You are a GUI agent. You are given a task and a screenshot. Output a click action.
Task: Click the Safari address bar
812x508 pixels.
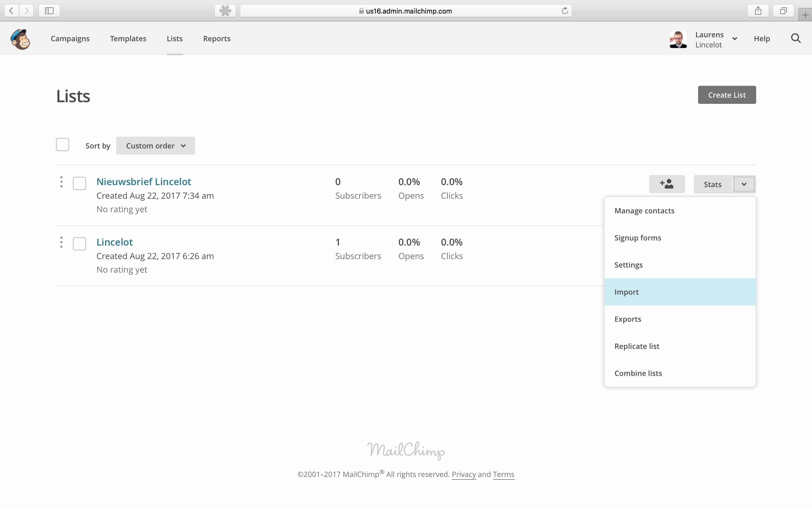pyautogui.click(x=406, y=11)
